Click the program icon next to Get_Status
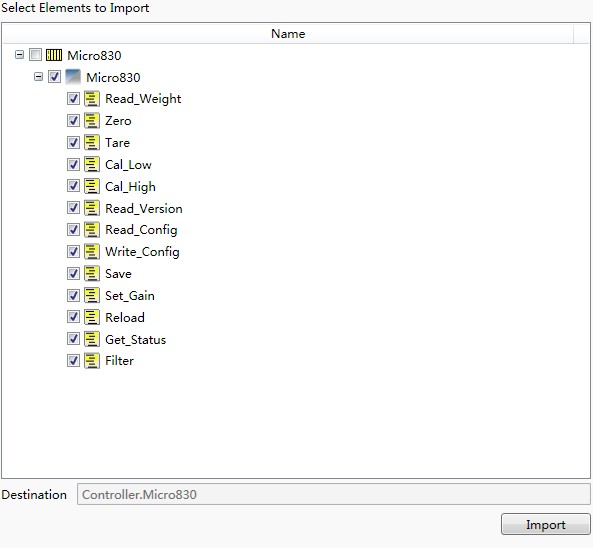This screenshot has width=593, height=548. point(92,339)
